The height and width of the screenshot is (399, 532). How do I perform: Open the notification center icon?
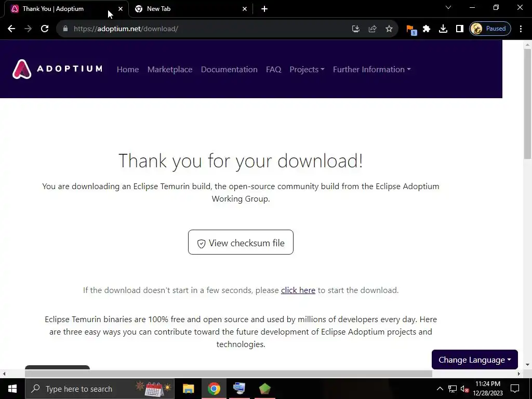(x=515, y=389)
